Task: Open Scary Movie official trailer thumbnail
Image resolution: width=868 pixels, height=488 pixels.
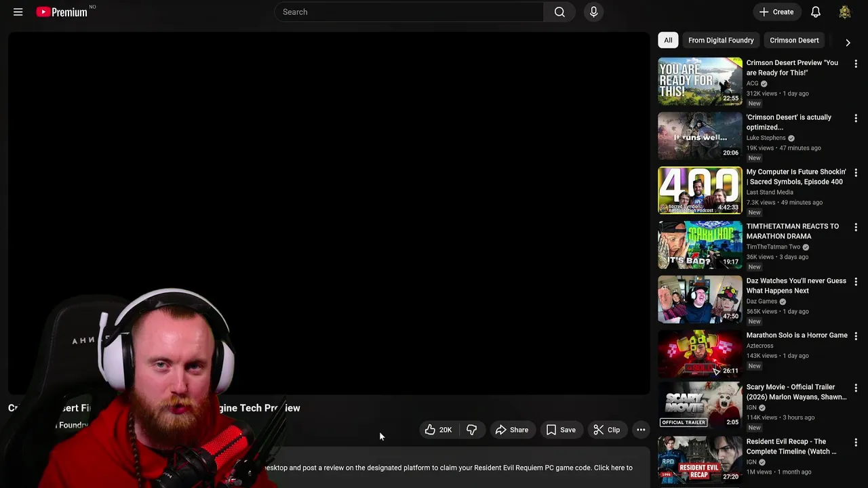Action: click(x=700, y=405)
